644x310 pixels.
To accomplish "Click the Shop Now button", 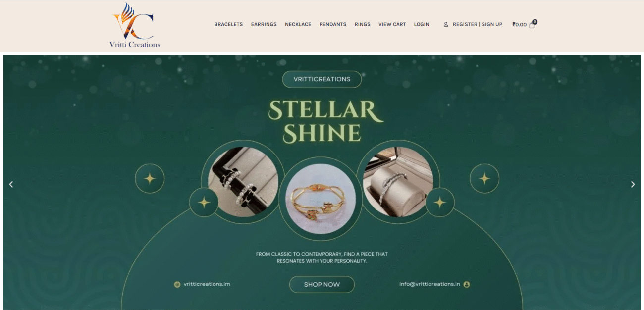I will pos(322,285).
